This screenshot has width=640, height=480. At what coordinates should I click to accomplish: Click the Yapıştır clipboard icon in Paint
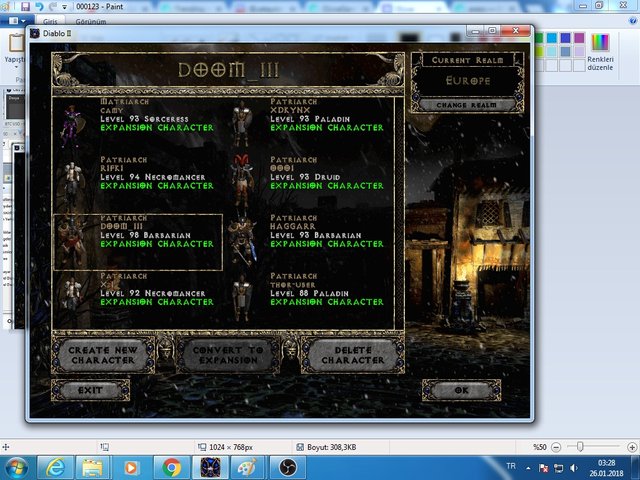16,43
